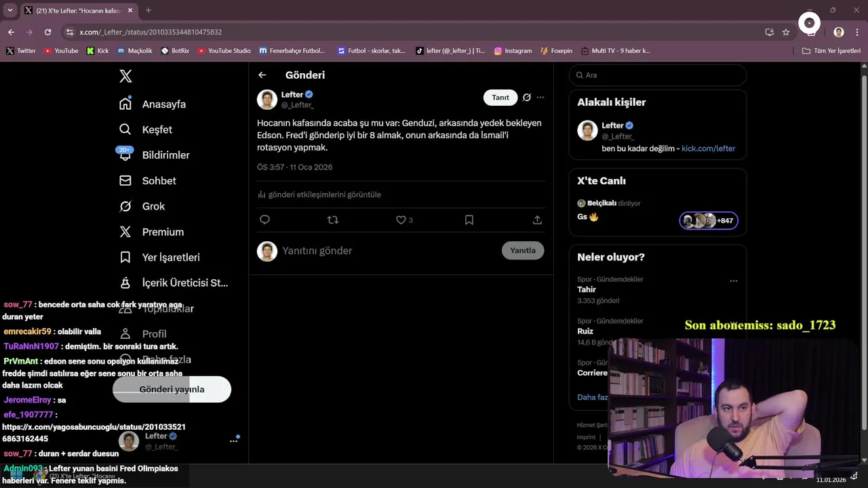The image size is (868, 488).
Task: Open Premium from sidebar
Action: pyautogui.click(x=152, y=232)
